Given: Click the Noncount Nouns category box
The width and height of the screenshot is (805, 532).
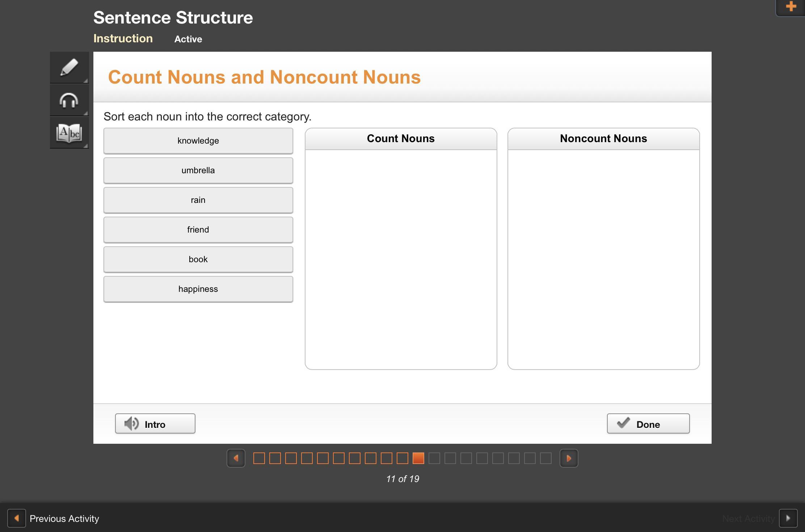Looking at the screenshot, I should click(603, 259).
